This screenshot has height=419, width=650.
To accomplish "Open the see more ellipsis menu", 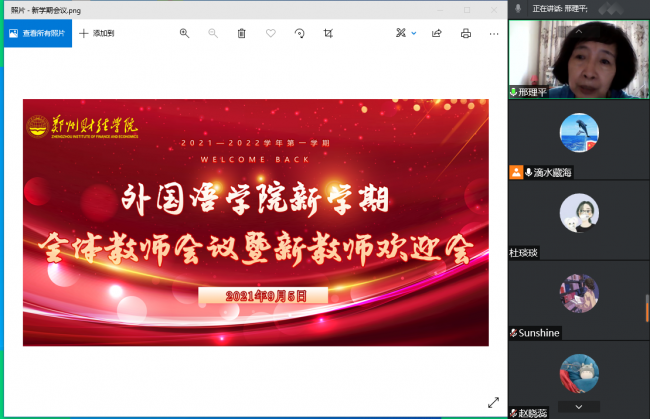I will (494, 33).
